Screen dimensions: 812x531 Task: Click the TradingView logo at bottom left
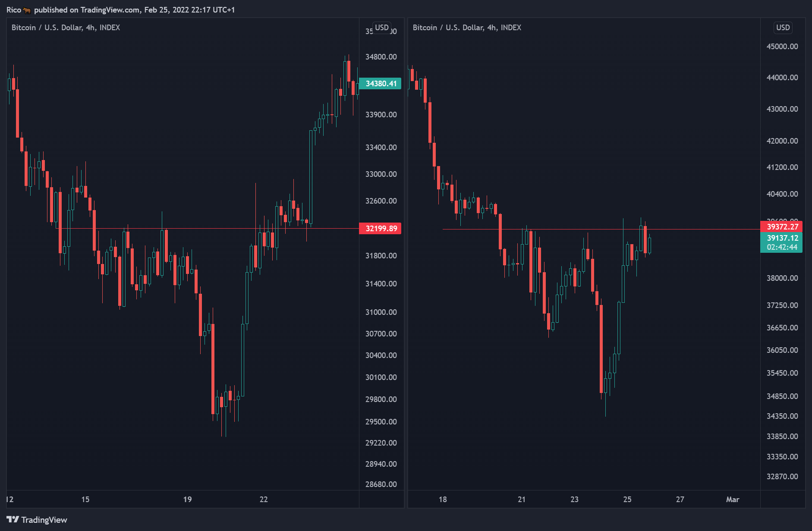click(37, 520)
